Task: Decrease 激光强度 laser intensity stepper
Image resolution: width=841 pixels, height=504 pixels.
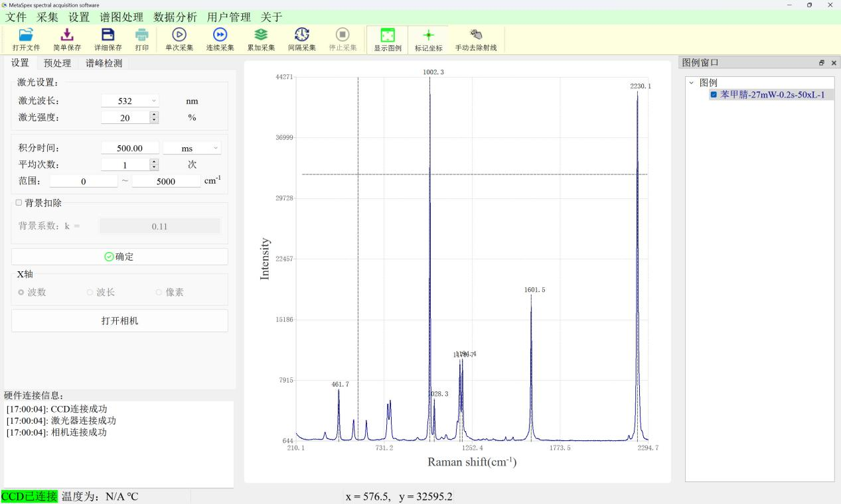Action: pos(155,120)
